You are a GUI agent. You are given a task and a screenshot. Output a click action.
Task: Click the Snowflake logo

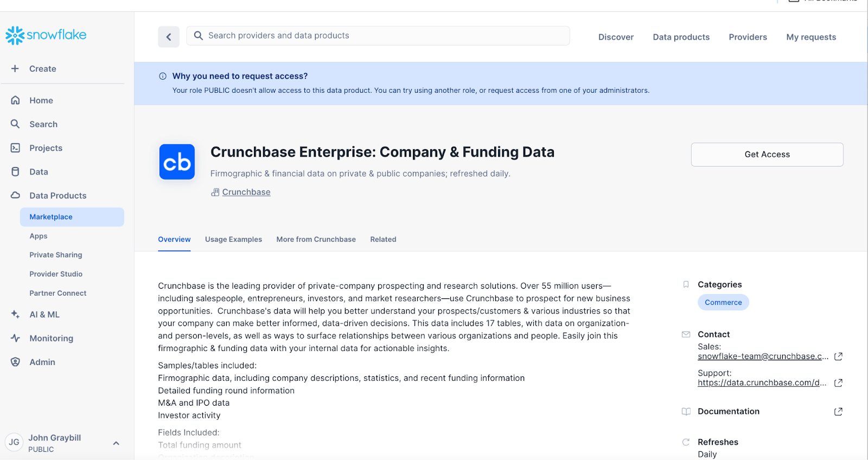point(46,35)
